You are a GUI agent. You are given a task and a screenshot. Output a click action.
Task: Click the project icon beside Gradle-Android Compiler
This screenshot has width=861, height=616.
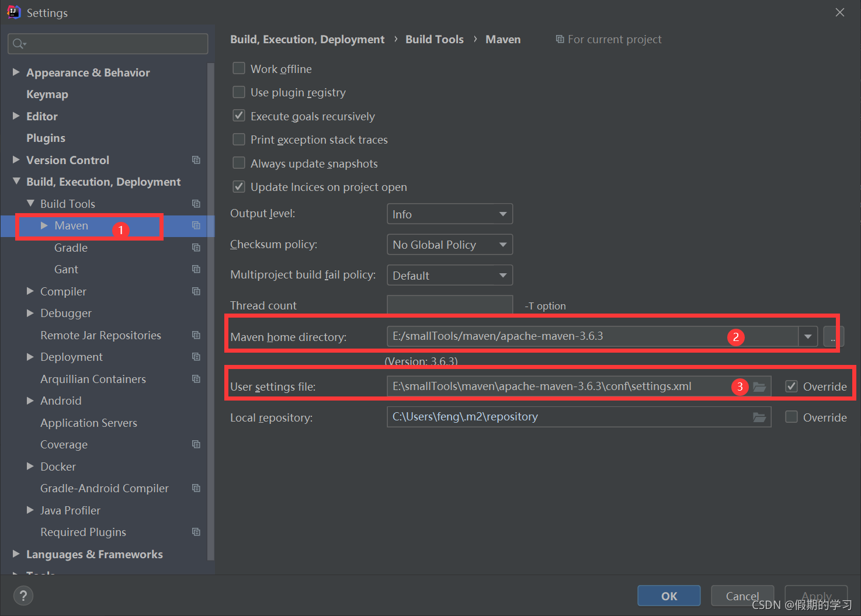(196, 488)
